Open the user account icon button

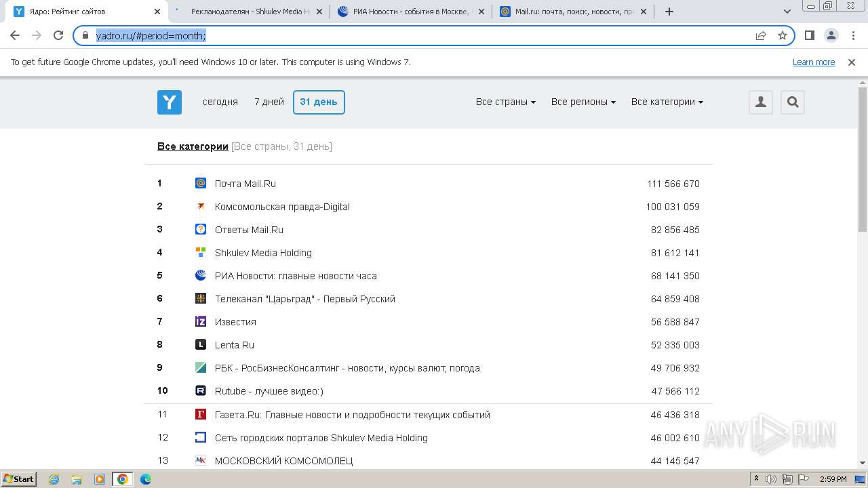coord(761,102)
